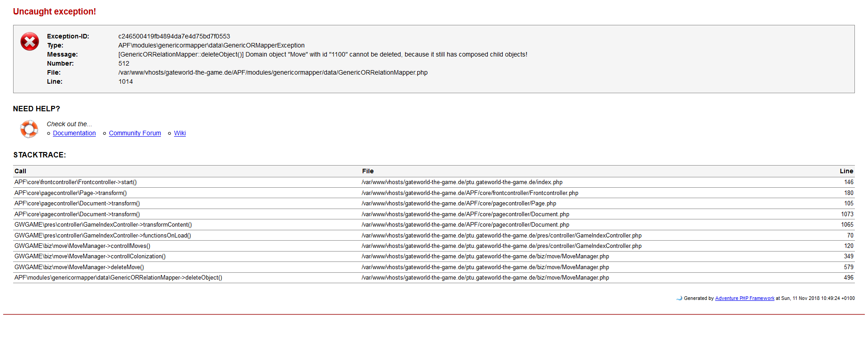Screen dimensions: 868x342
Task: Select the Frontcontroller->start() stack row
Action: [x=75, y=182]
